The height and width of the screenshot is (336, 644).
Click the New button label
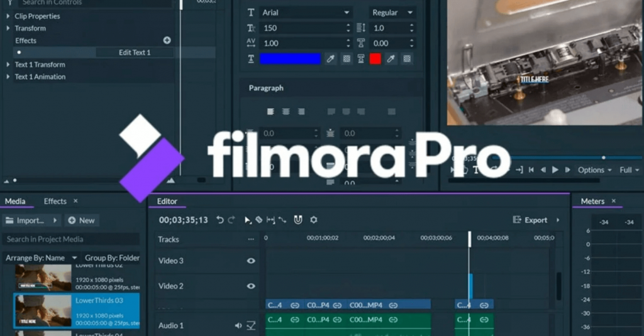pyautogui.click(x=87, y=220)
